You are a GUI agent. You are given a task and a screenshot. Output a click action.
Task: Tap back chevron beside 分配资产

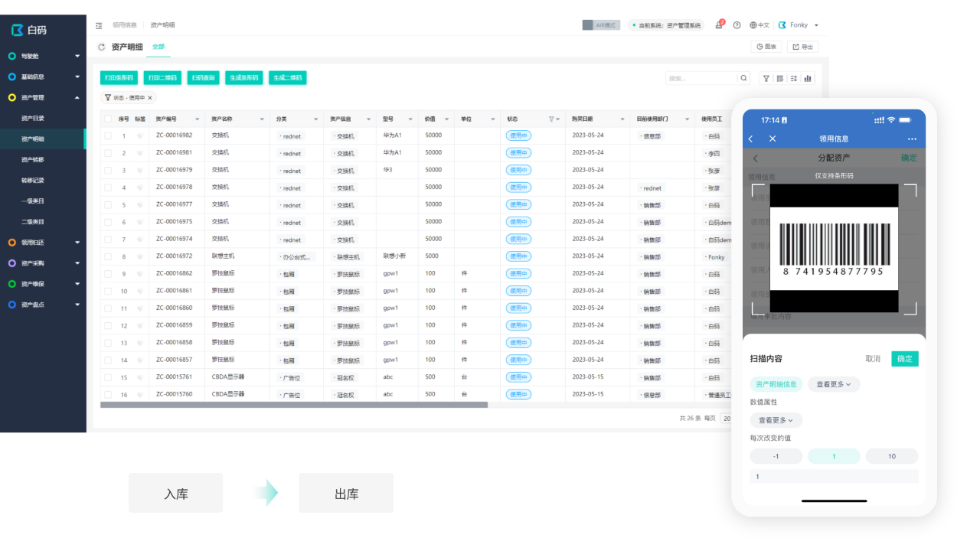point(756,158)
